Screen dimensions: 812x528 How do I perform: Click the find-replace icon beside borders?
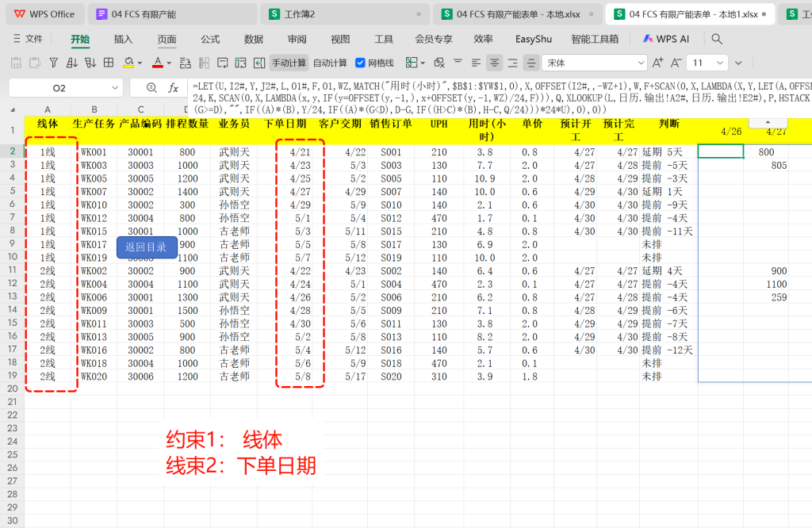pos(439,63)
